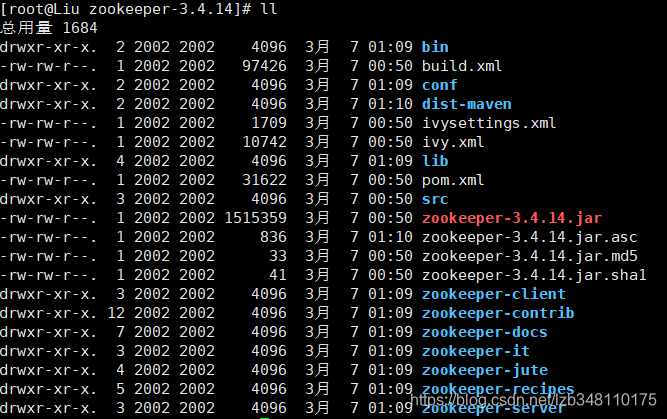Image resolution: width=667 pixels, height=419 pixels.
Task: Click the zookeeper-3.4.14.jar.asc filename
Action: 529,237
